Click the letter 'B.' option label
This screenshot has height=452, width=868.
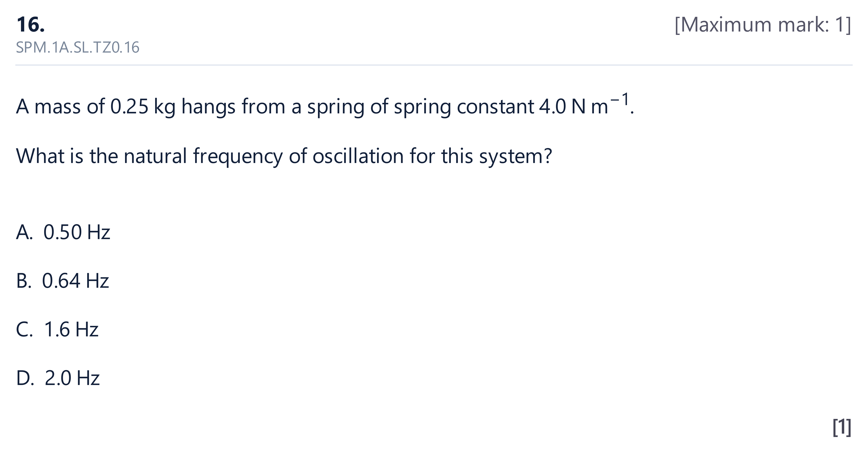pos(24,281)
